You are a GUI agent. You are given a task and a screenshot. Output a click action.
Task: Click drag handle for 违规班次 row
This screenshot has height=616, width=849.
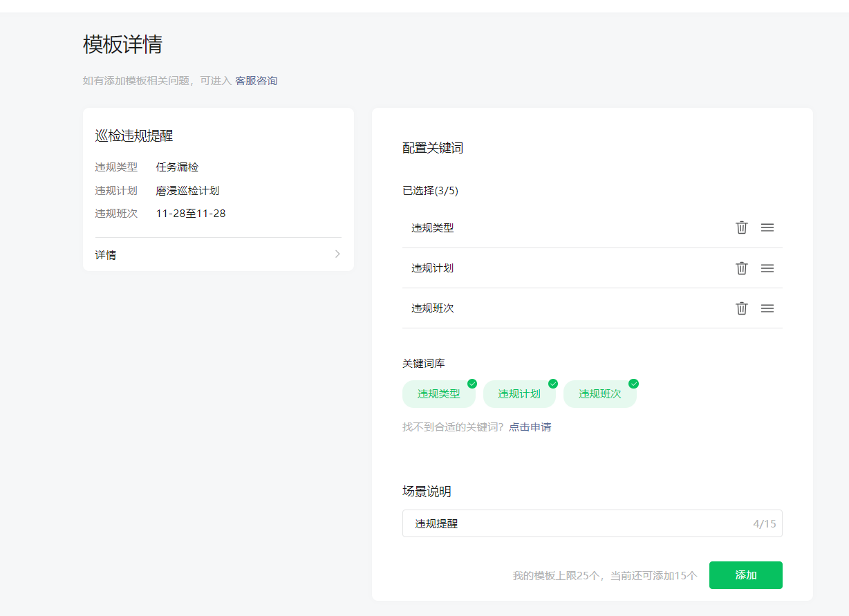tap(767, 308)
